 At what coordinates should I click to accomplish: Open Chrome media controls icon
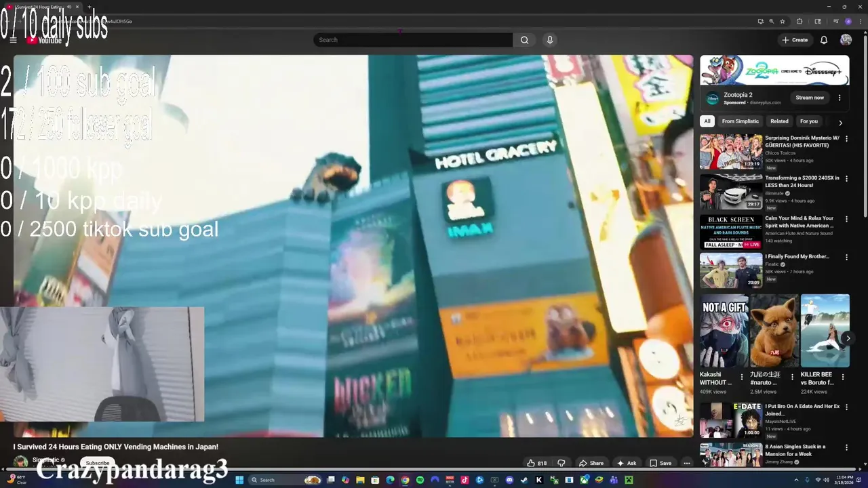point(836,21)
